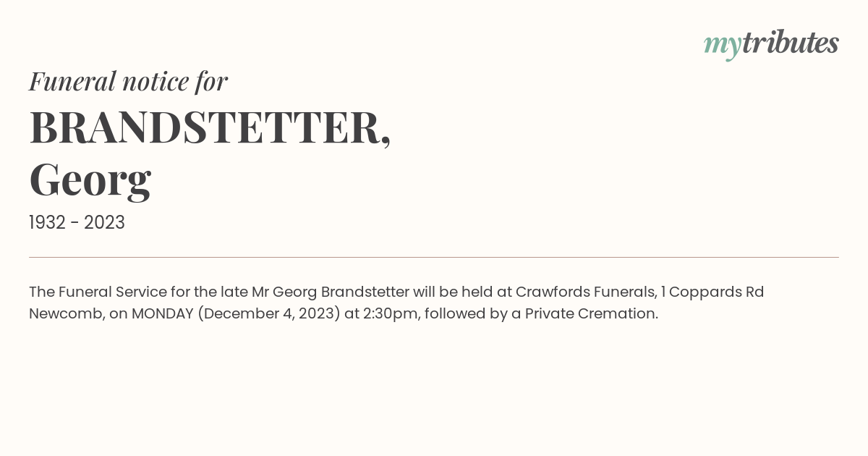Click the BRANDSTETTER surname heading
This screenshot has height=456, width=868.
click(x=210, y=128)
